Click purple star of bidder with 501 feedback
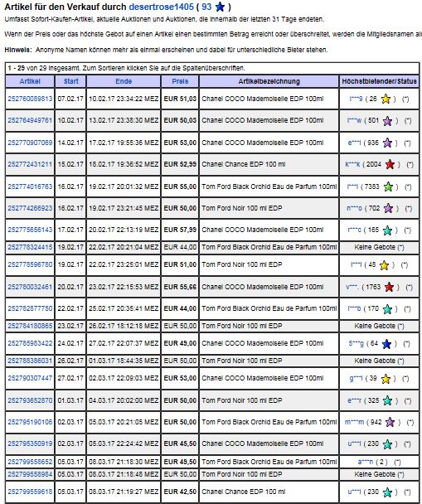422x504 pixels. click(x=388, y=121)
